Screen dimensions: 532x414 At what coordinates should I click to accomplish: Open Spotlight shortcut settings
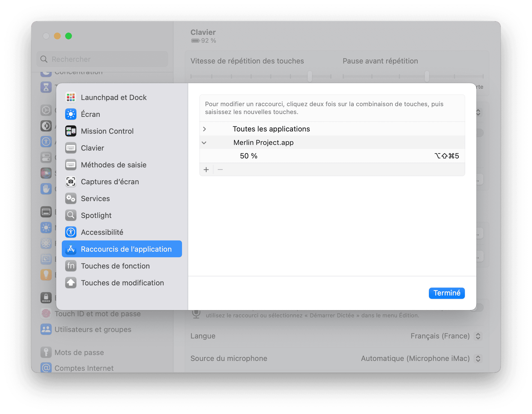(x=96, y=215)
